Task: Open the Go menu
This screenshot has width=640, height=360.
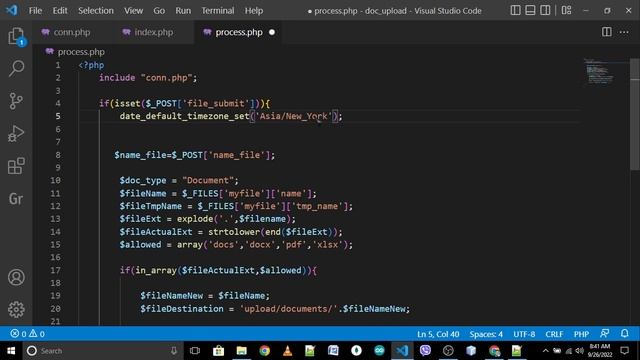Action: point(159,11)
